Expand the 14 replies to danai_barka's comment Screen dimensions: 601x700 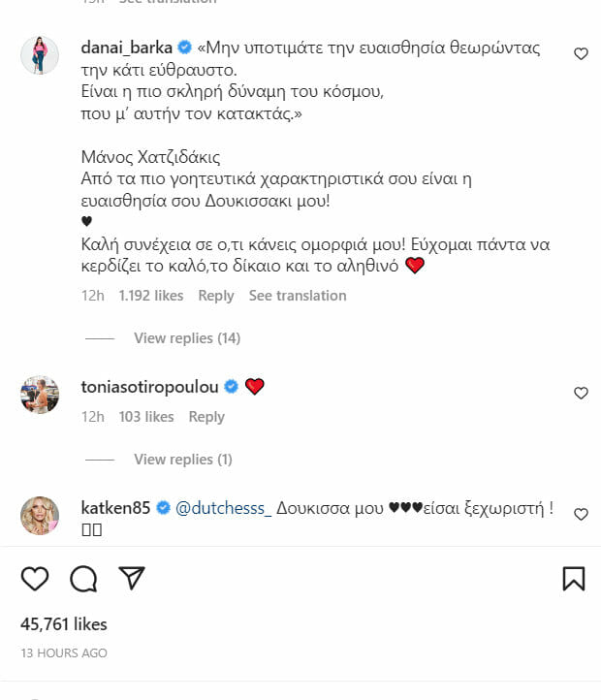(186, 338)
